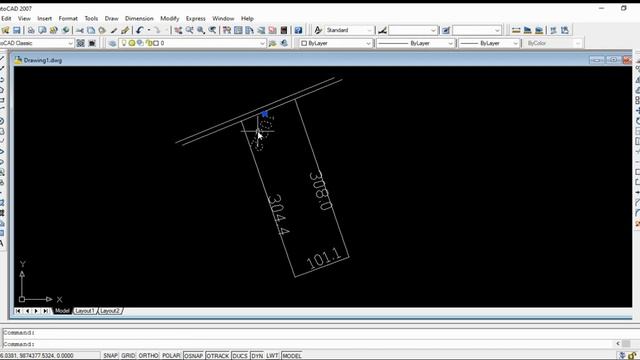Open the Insert menu

44,18
